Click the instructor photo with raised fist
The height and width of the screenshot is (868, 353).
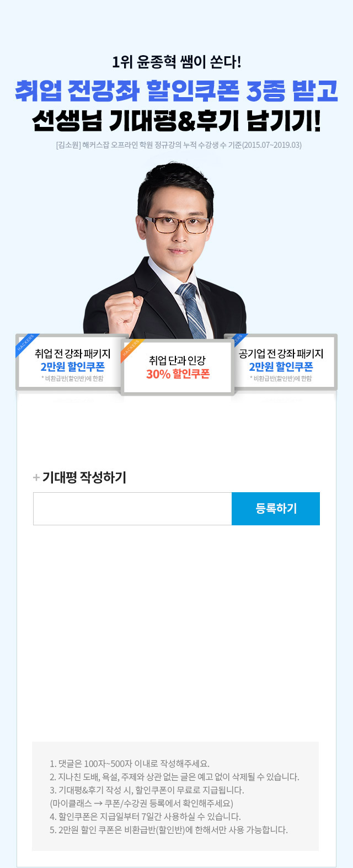click(165, 255)
